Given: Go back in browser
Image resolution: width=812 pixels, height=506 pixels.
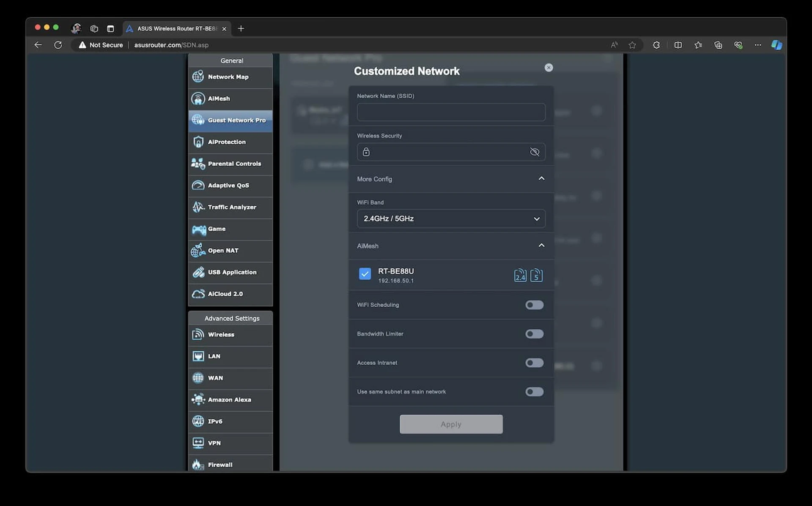Looking at the screenshot, I should pos(38,45).
